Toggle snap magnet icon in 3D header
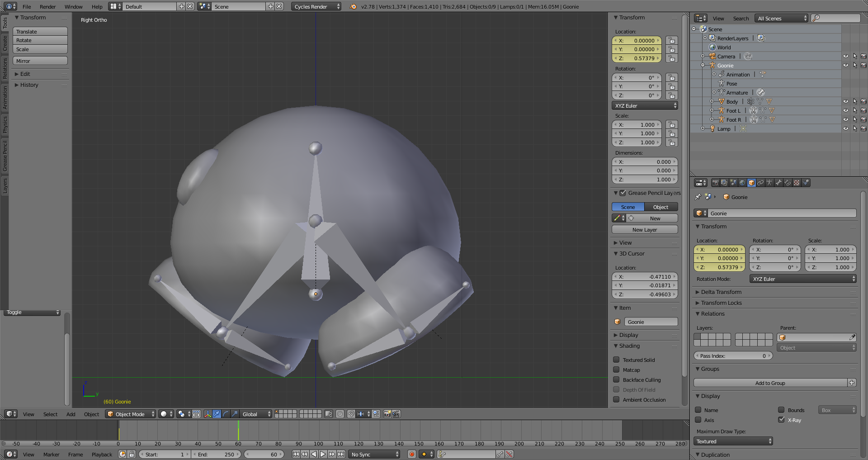Viewport: 868px width, 460px height. pyautogui.click(x=351, y=414)
